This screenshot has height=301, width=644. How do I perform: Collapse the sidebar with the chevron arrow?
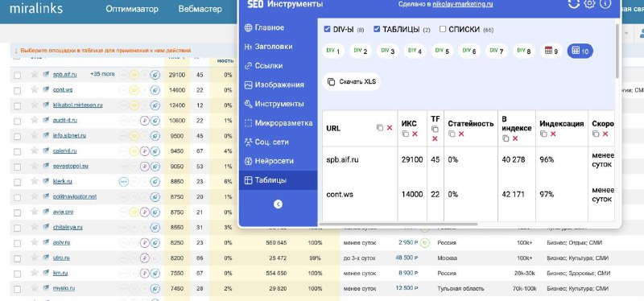[x=278, y=204]
